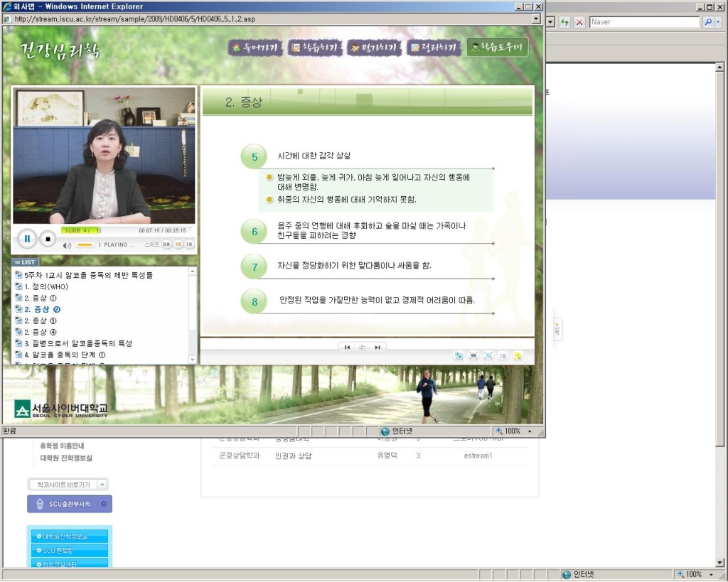This screenshot has width=728, height=582.
Task: Jump to '1. 정의(WHO)' slide
Action: (x=46, y=286)
